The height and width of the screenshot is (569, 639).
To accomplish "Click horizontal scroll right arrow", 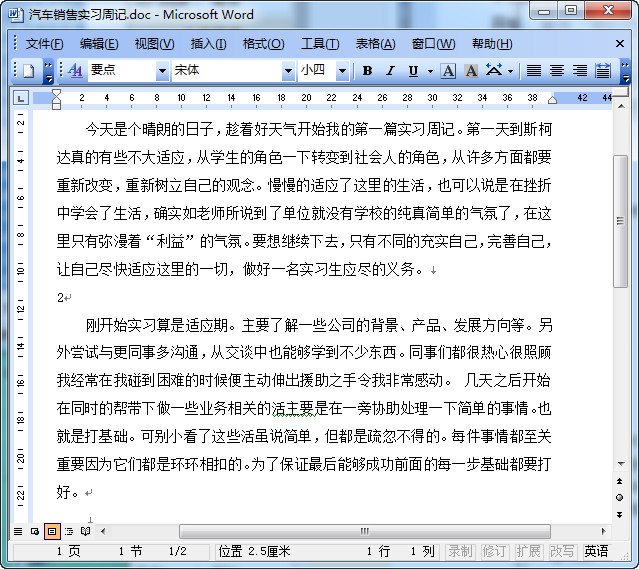I will point(604,531).
